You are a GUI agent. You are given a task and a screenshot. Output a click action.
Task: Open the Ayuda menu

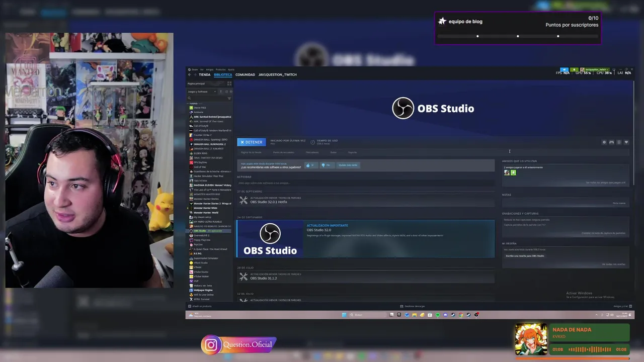pos(231,69)
